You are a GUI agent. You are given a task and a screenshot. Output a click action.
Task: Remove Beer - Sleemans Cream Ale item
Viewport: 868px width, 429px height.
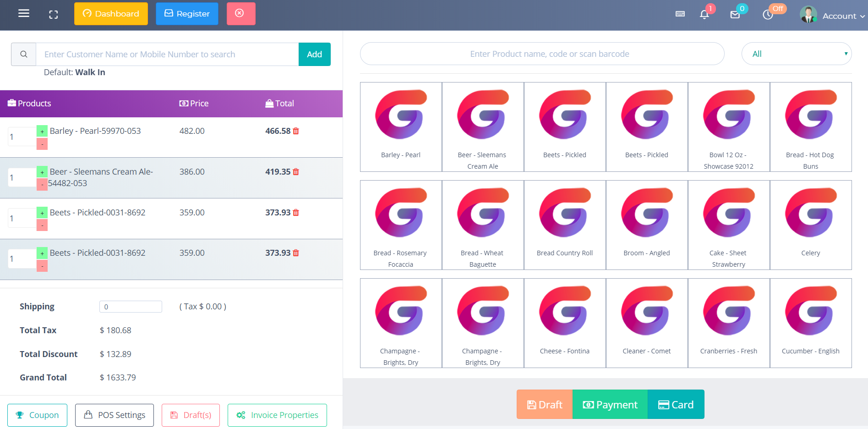tap(296, 172)
